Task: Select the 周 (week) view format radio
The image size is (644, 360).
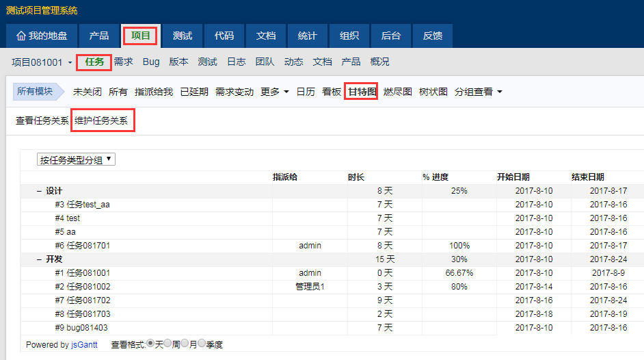Action: pyautogui.click(x=167, y=344)
